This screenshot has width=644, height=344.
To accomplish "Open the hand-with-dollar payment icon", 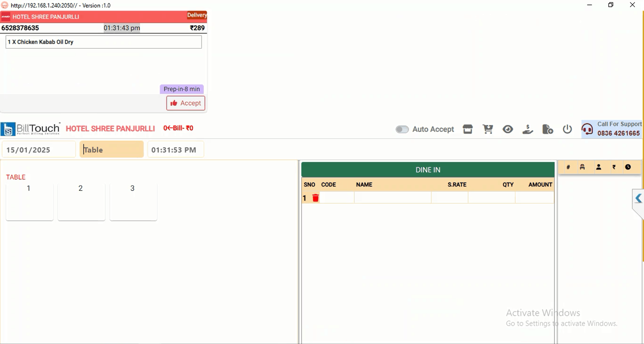I will click(528, 129).
